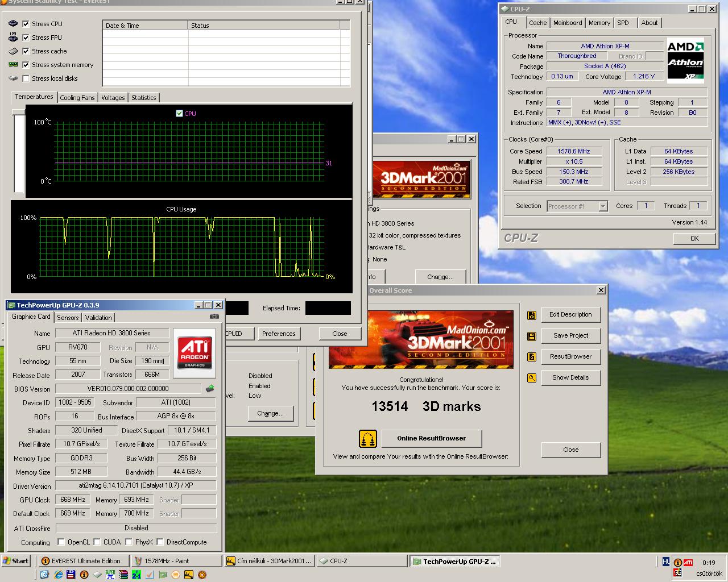
Task: Click icon beside Edit Description
Action: click(532, 315)
